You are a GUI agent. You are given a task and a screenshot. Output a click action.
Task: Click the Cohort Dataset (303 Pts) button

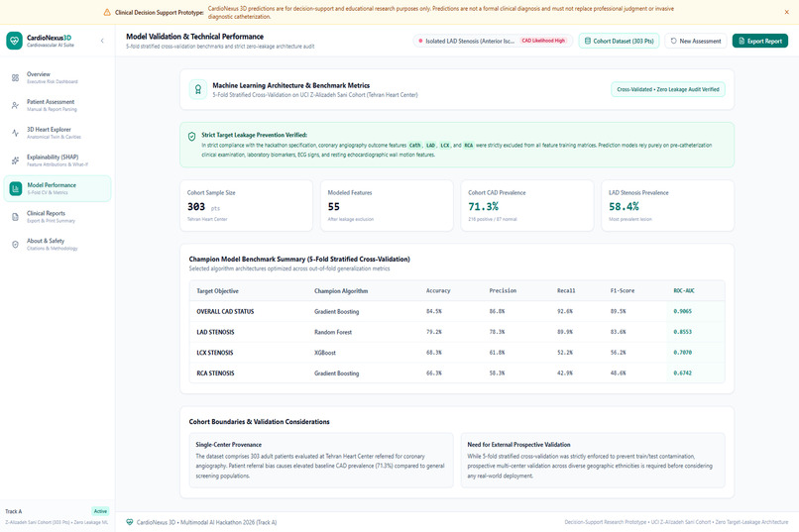coord(620,41)
